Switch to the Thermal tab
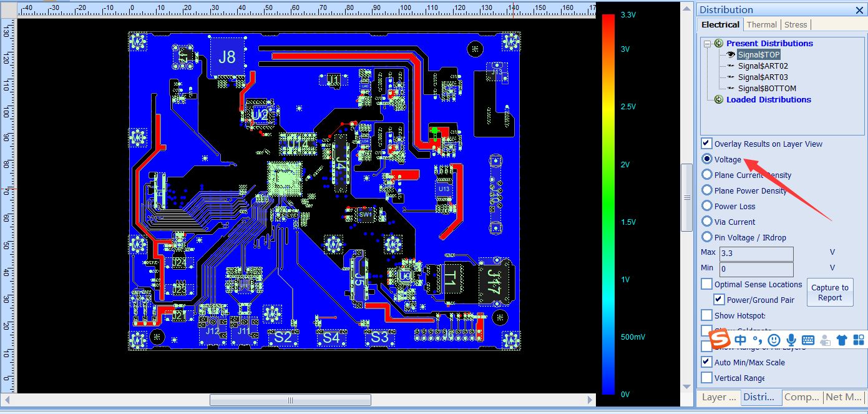The image size is (868, 414). click(x=762, y=24)
